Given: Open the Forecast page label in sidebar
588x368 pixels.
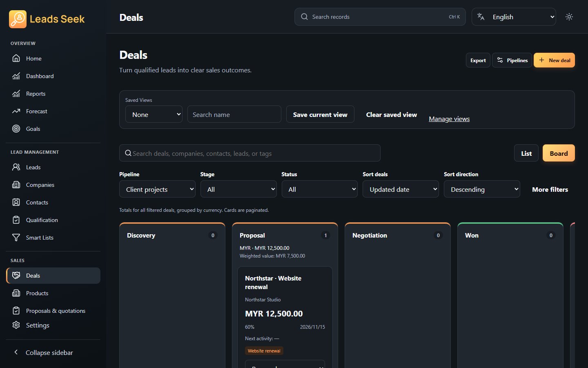Looking at the screenshot, I should pyautogui.click(x=37, y=111).
